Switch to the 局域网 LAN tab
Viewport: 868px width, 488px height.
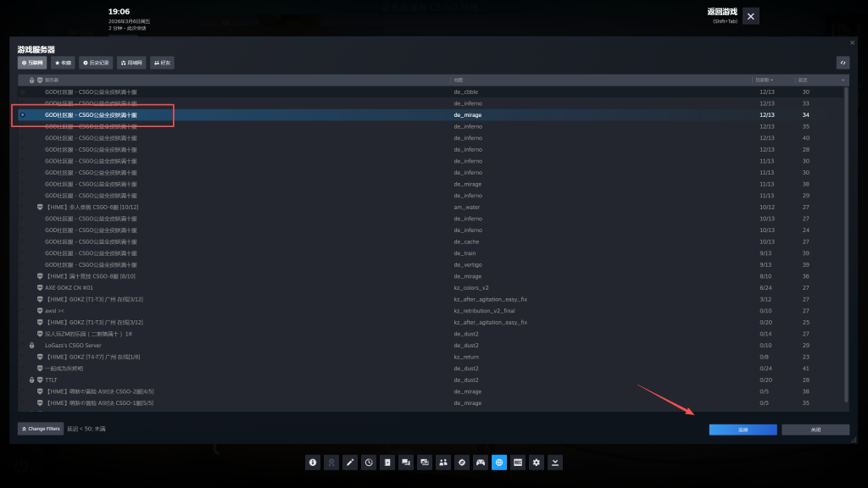(x=131, y=63)
